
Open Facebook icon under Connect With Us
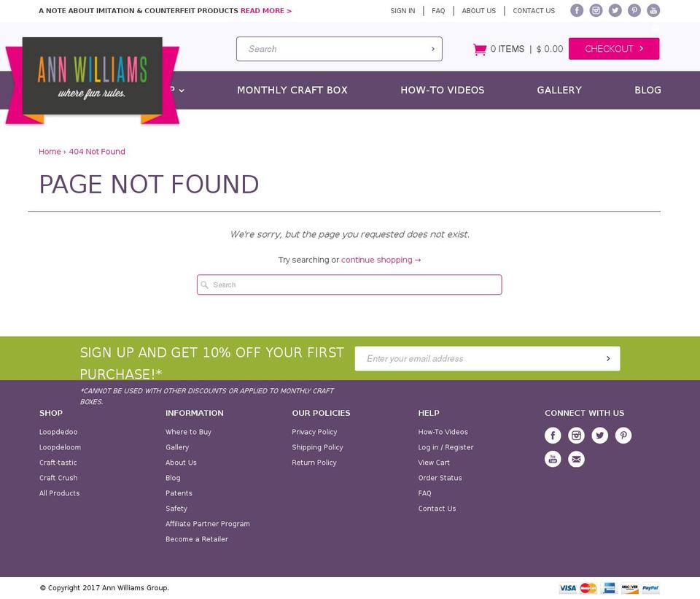coord(553,435)
